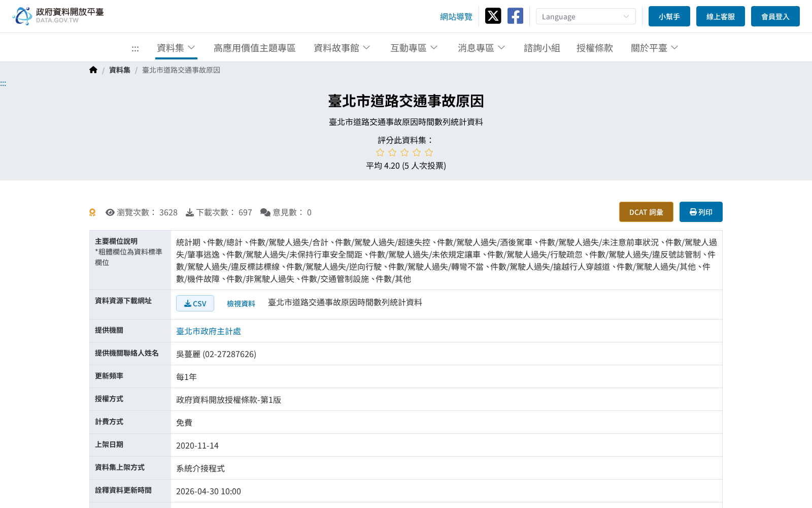Open the 網站導覽 sitemap link
The image size is (812, 508).
(456, 17)
